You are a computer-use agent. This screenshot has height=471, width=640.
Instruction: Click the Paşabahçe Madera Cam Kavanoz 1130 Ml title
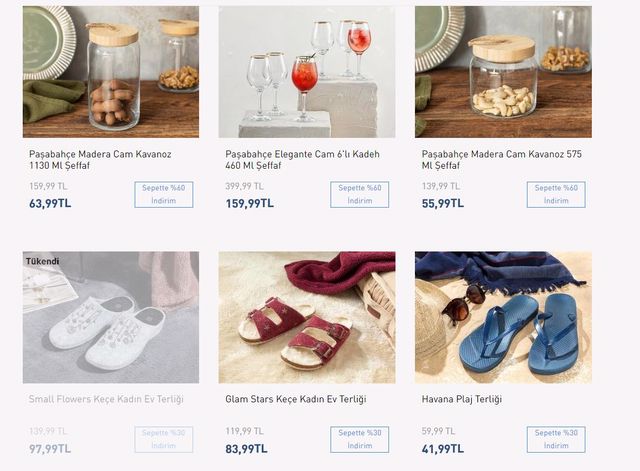(x=100, y=160)
